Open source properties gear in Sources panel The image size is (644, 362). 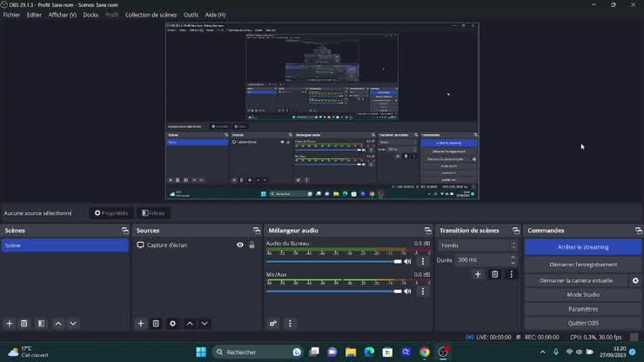click(172, 324)
